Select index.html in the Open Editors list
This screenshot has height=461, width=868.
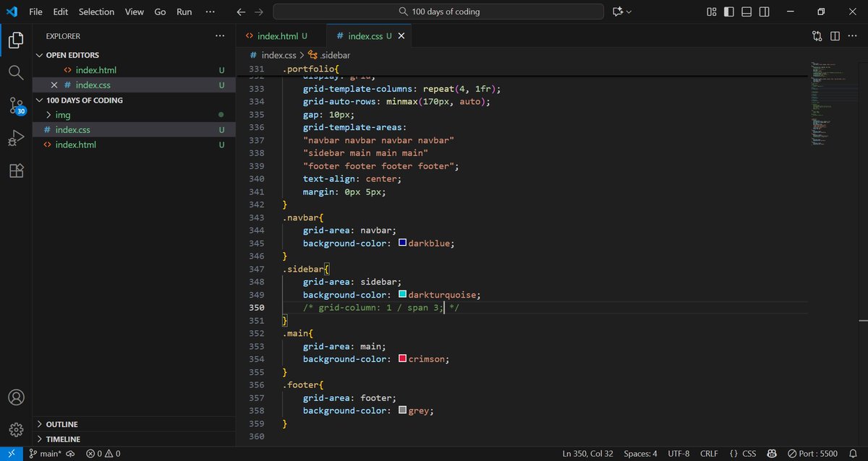pos(135,70)
